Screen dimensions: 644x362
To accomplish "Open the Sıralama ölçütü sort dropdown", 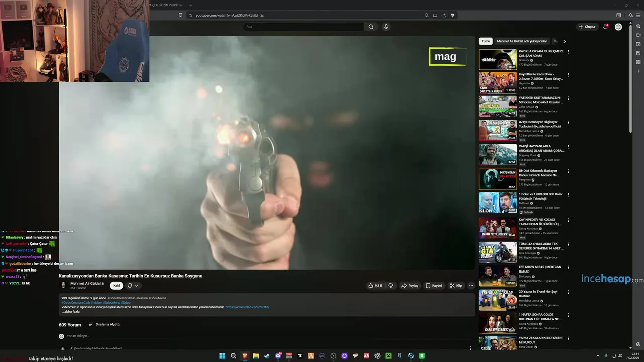I will point(104,324).
